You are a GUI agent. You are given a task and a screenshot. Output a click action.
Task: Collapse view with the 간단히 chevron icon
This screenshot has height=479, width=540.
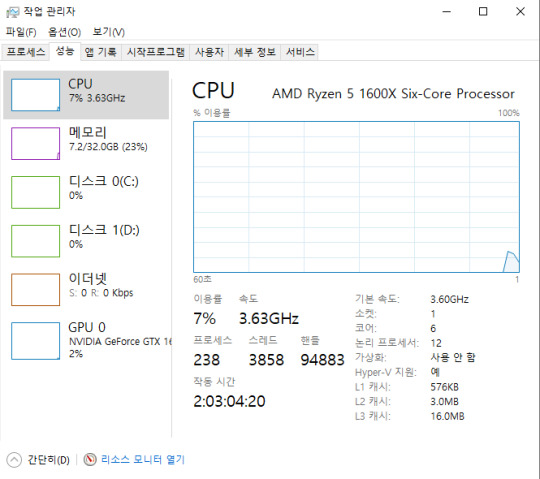14,460
